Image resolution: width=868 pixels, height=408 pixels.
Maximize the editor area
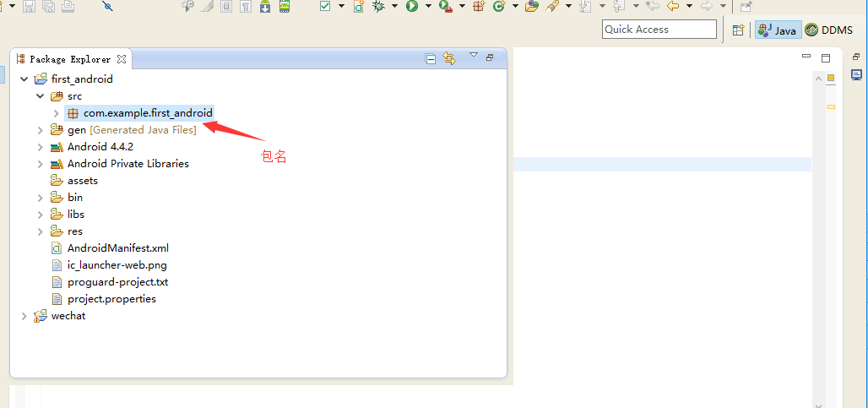[x=826, y=58]
